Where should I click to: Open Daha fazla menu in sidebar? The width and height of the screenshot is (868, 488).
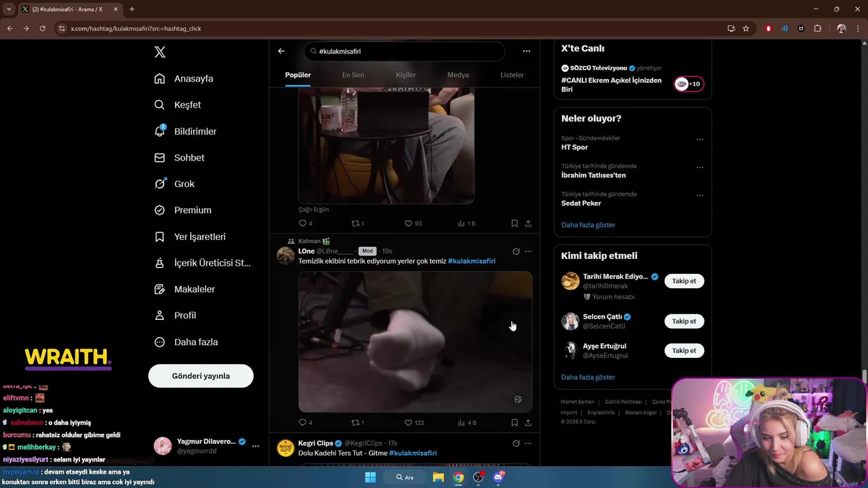[x=186, y=342]
